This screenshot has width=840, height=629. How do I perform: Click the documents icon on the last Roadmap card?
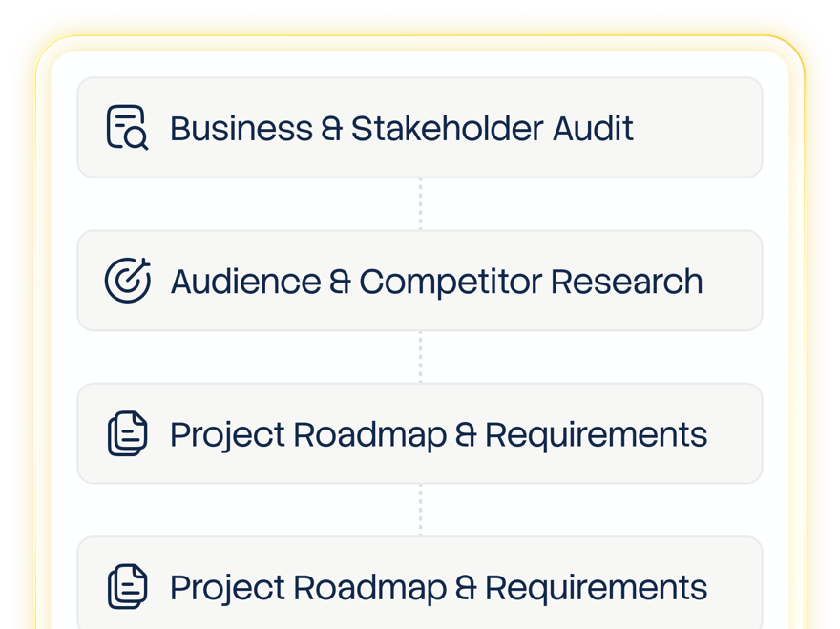pos(128,587)
